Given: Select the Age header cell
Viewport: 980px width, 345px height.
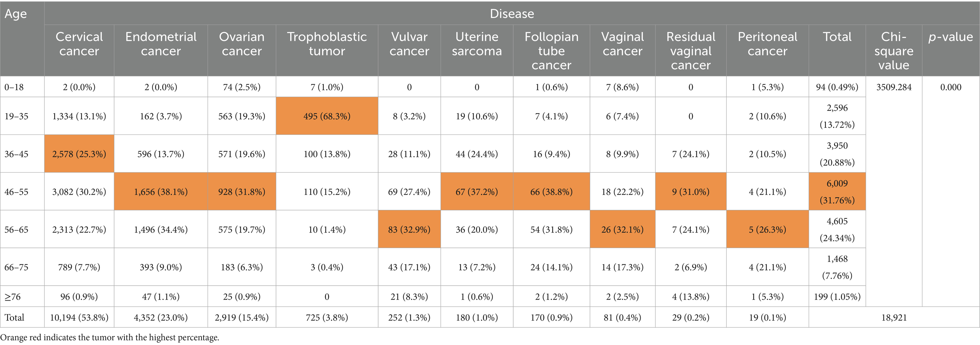Looking at the screenshot, I should 16,14.
